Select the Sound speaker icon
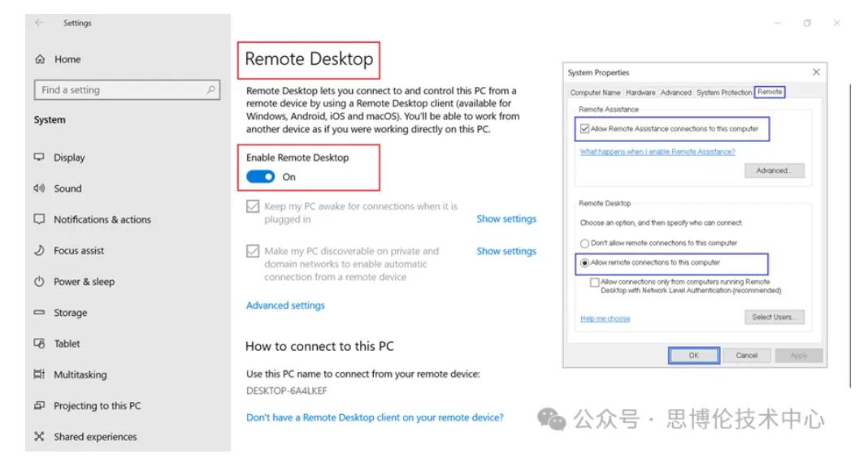The width and height of the screenshot is (868, 471). (39, 188)
